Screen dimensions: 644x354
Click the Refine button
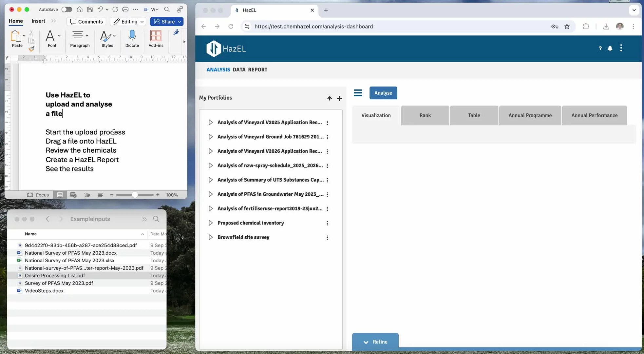point(375,342)
